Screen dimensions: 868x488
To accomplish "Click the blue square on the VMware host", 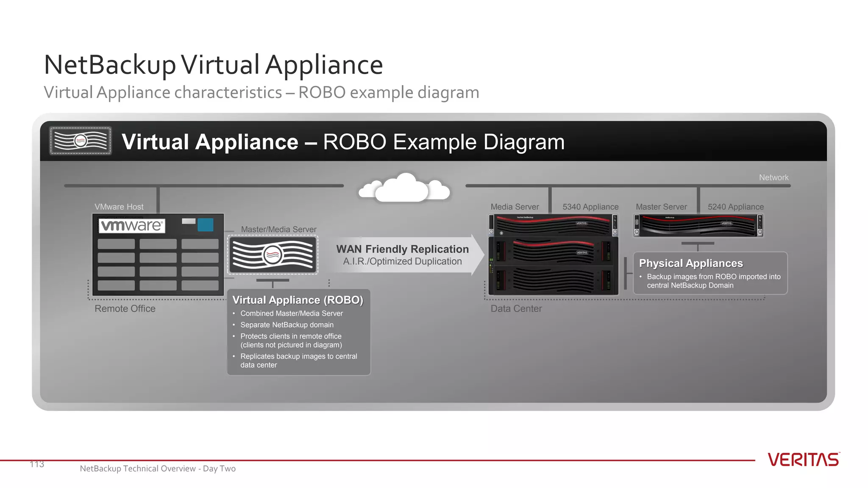I will pos(206,225).
